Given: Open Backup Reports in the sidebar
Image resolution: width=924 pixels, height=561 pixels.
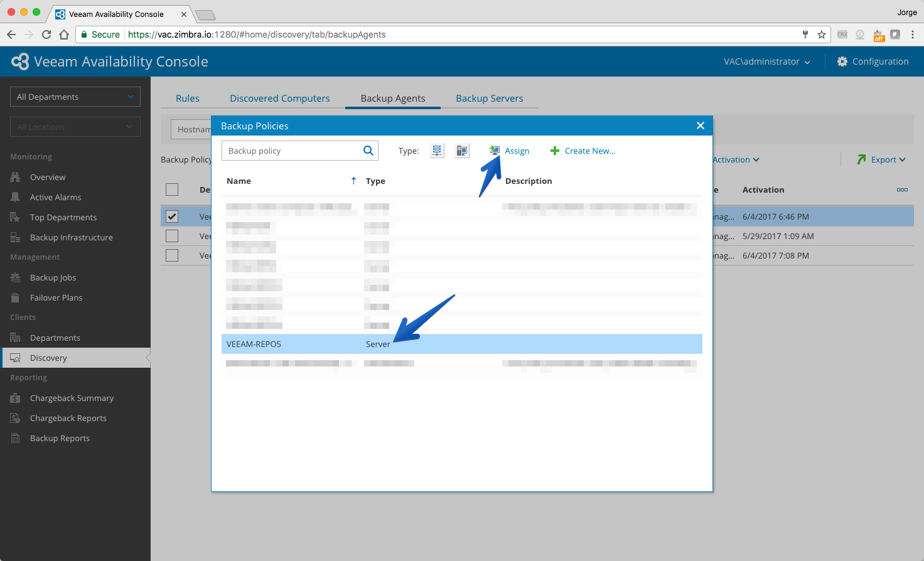Looking at the screenshot, I should click(60, 438).
